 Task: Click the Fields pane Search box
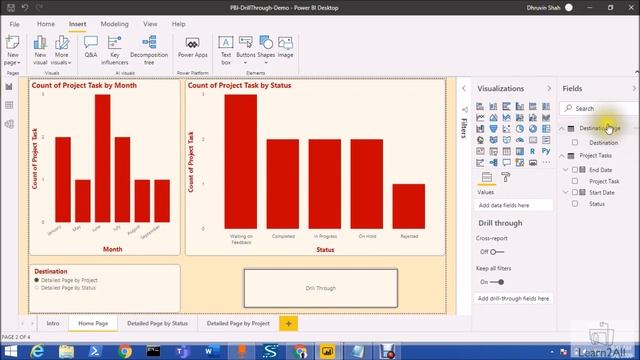click(598, 109)
